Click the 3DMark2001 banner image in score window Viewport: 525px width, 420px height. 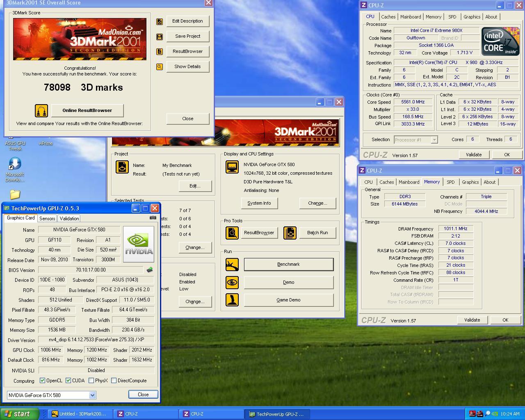[x=80, y=39]
